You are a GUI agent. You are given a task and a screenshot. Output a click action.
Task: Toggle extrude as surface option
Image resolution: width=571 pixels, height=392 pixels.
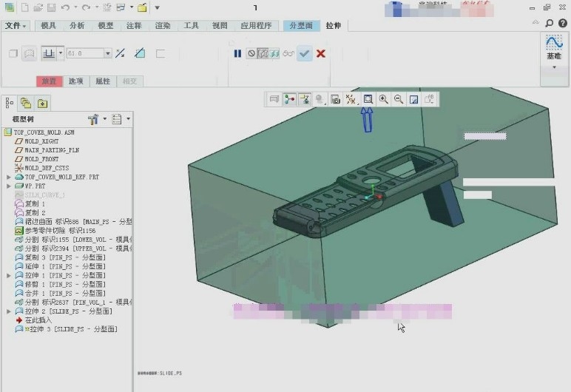[30, 53]
